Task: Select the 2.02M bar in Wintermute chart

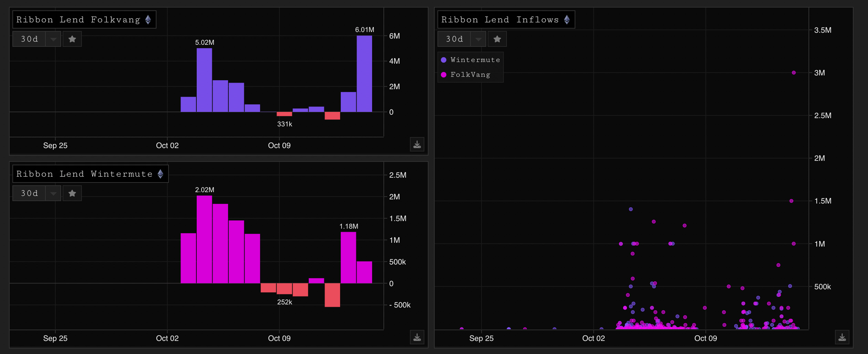Action: click(x=205, y=239)
